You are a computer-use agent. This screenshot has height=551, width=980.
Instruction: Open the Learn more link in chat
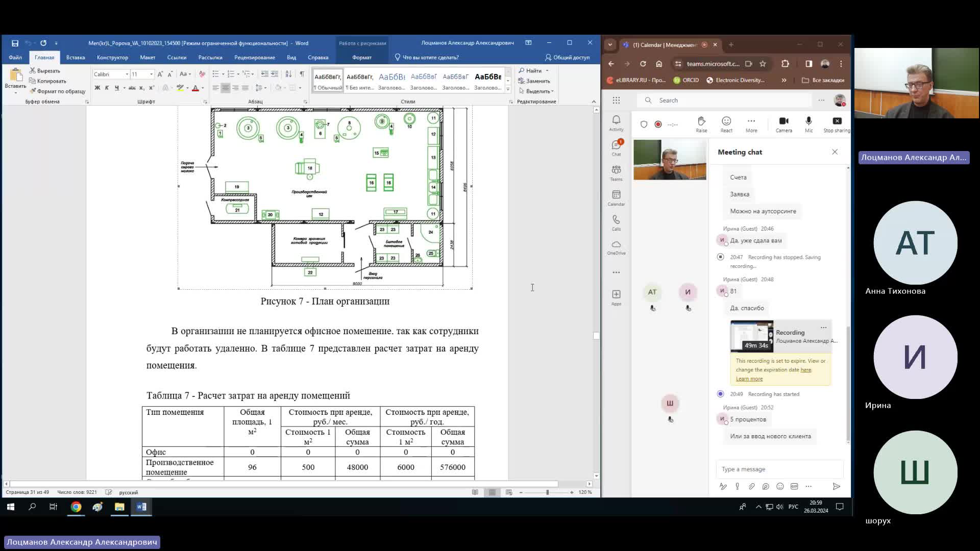click(749, 379)
